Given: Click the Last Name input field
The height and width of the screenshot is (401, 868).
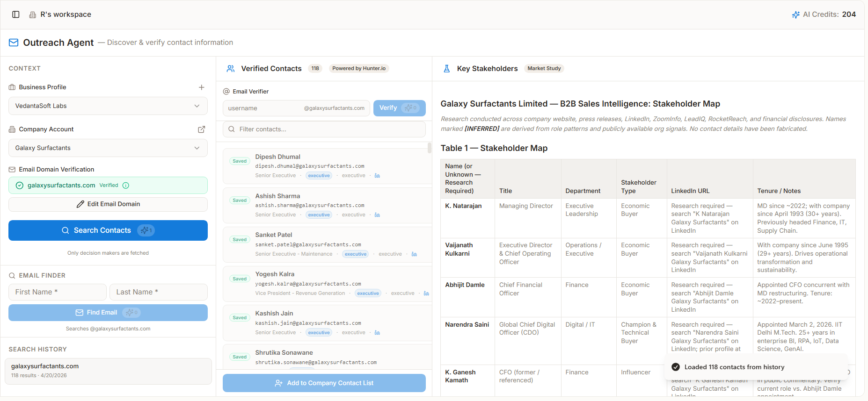Looking at the screenshot, I should coord(159,292).
